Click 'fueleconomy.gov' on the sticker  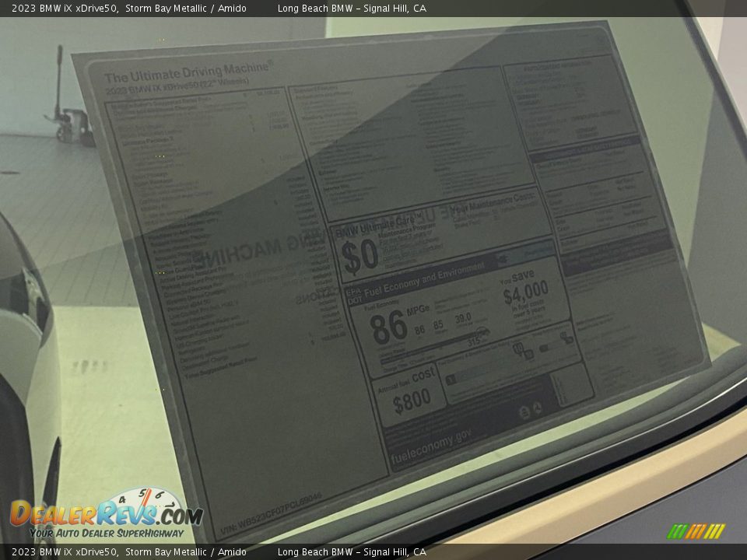(431, 446)
